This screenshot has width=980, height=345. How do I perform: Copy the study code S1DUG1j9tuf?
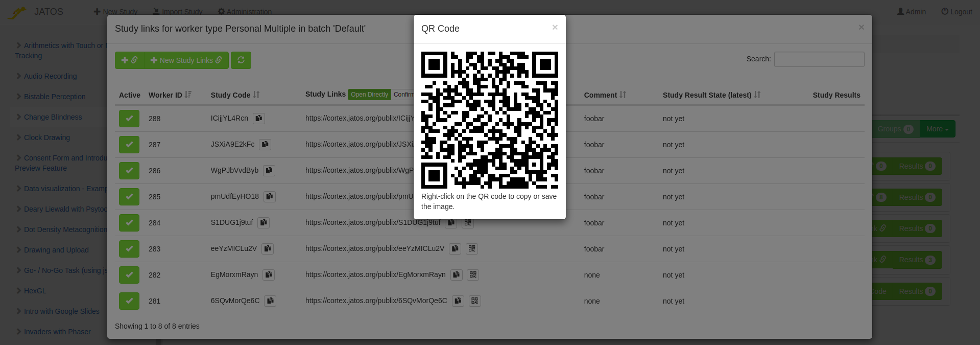(x=264, y=223)
